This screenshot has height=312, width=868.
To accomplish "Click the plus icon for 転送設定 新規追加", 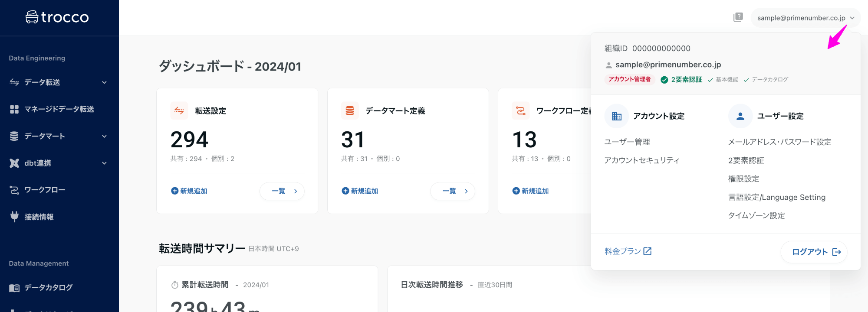I will click(175, 191).
